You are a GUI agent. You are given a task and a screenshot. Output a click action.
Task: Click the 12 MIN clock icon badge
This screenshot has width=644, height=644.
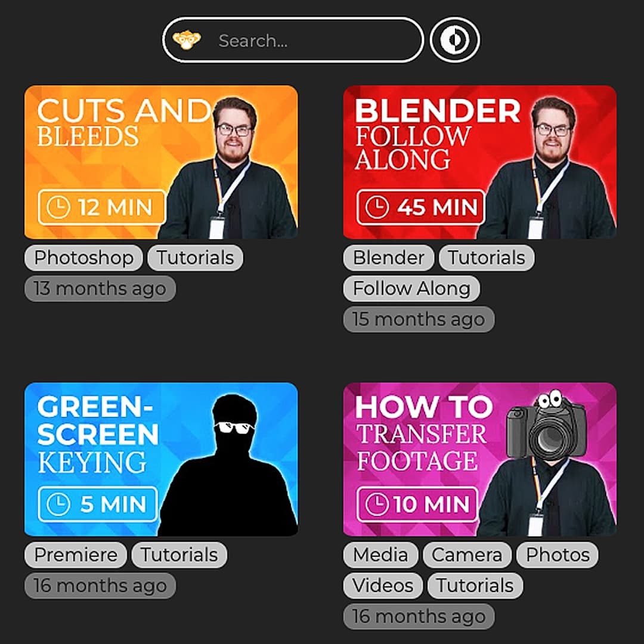point(102,207)
